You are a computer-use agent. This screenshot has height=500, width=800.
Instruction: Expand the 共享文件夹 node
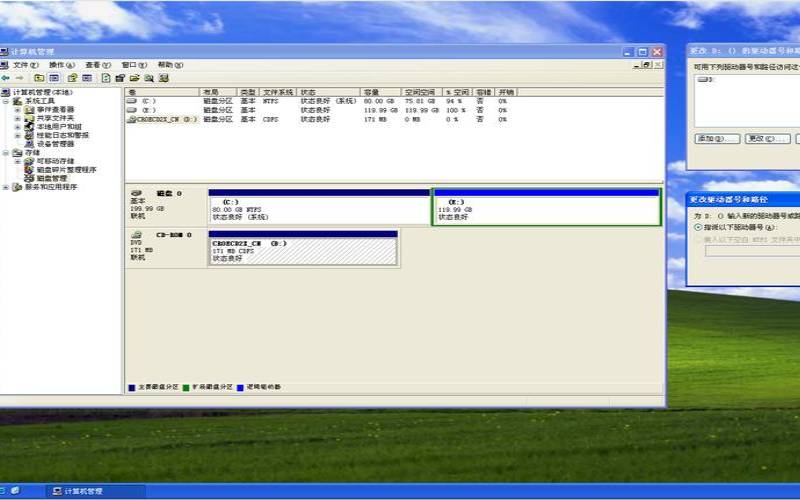(x=18, y=118)
